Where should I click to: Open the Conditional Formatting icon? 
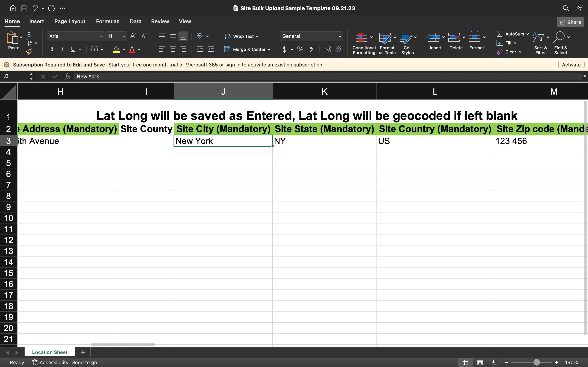point(361,37)
